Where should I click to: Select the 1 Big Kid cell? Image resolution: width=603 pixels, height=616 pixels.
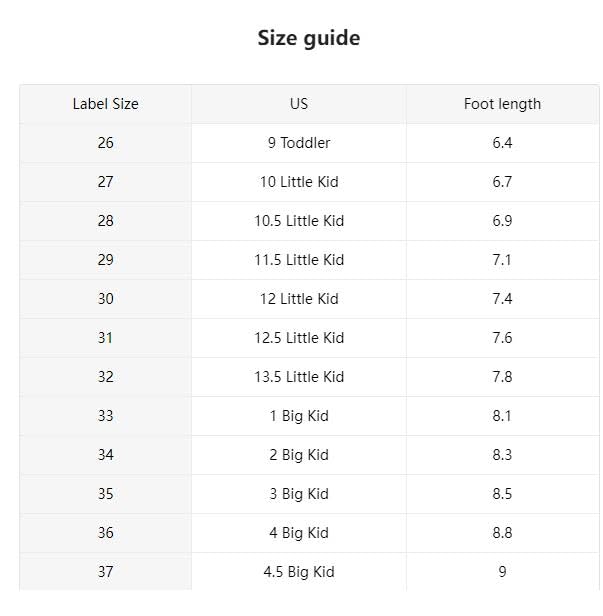(x=298, y=416)
